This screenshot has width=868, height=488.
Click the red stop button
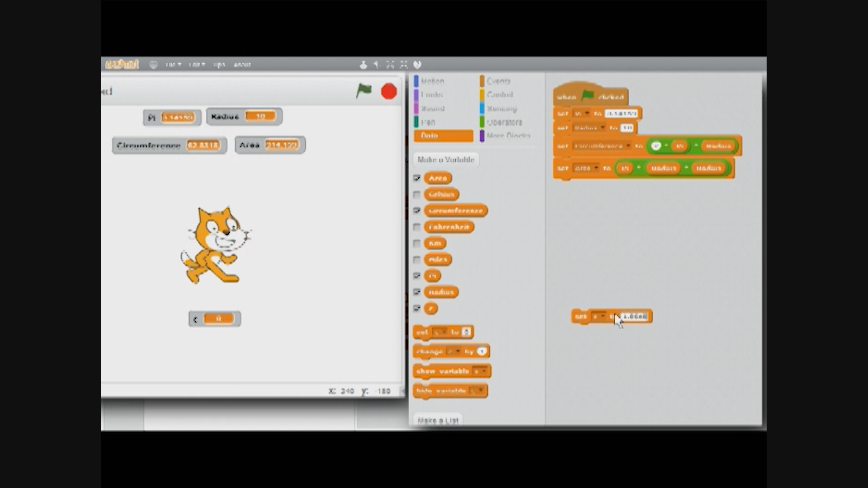389,91
